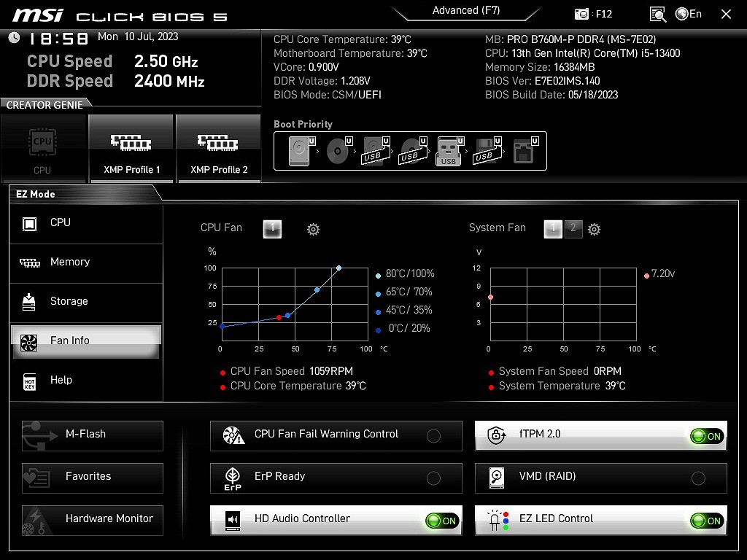
Task: Click the EZ LED bulb icon
Action: (x=498, y=521)
